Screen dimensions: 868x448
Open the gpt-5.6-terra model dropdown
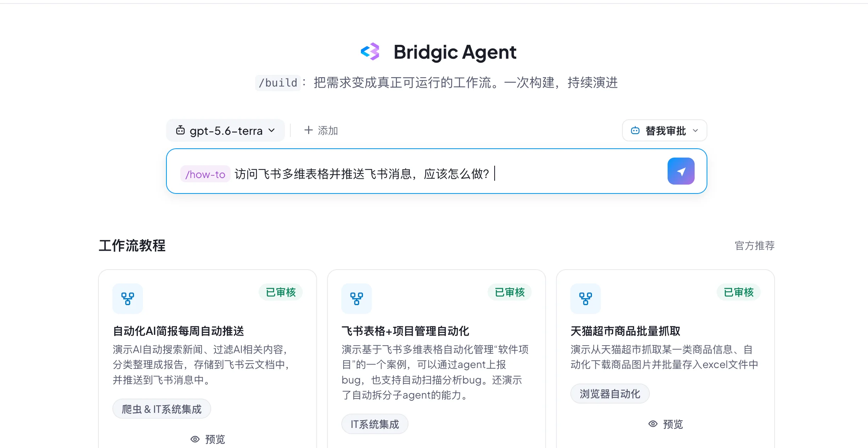click(x=225, y=131)
